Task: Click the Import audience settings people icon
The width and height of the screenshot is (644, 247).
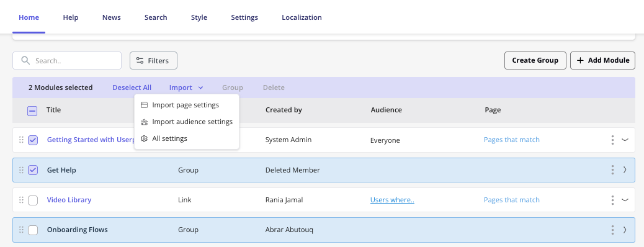Action: pos(144,122)
